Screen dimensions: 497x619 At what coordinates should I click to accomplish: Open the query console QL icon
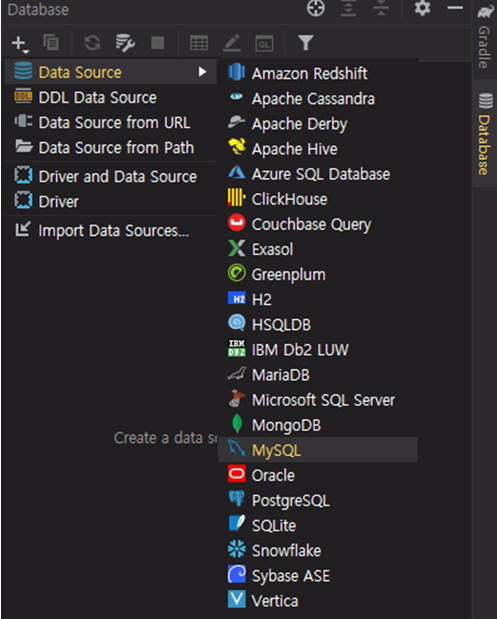(x=264, y=43)
